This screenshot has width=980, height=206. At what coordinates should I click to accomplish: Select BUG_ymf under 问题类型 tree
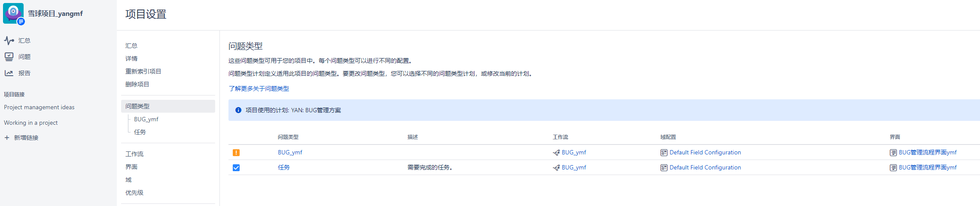click(146, 119)
